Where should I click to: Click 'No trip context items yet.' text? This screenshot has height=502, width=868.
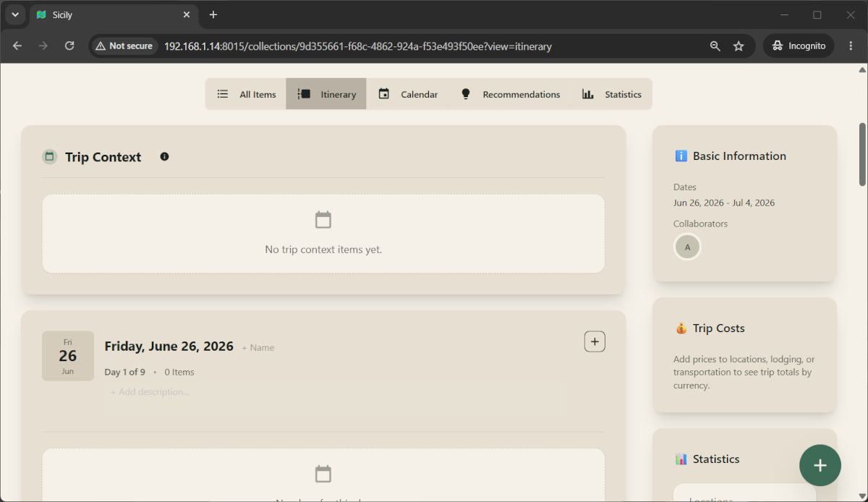tap(323, 250)
